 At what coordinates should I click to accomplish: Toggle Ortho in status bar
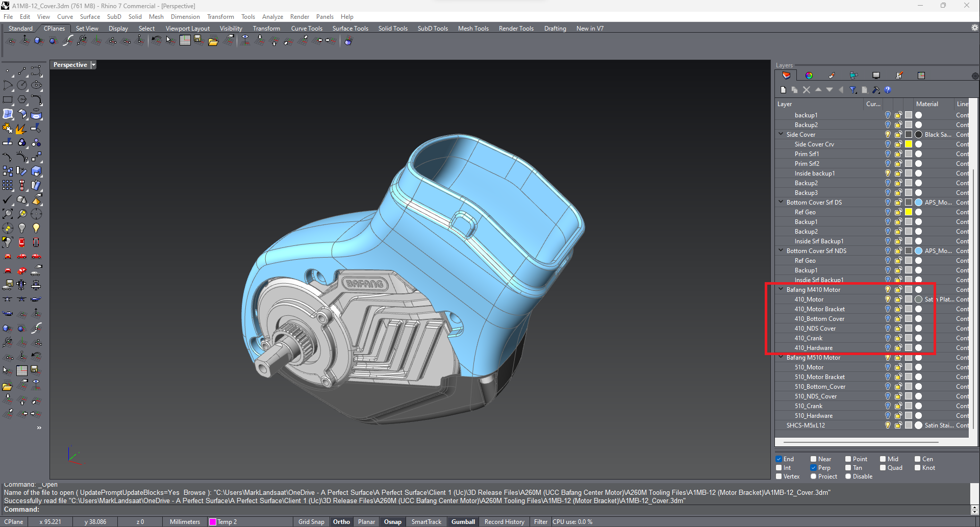pyautogui.click(x=341, y=522)
